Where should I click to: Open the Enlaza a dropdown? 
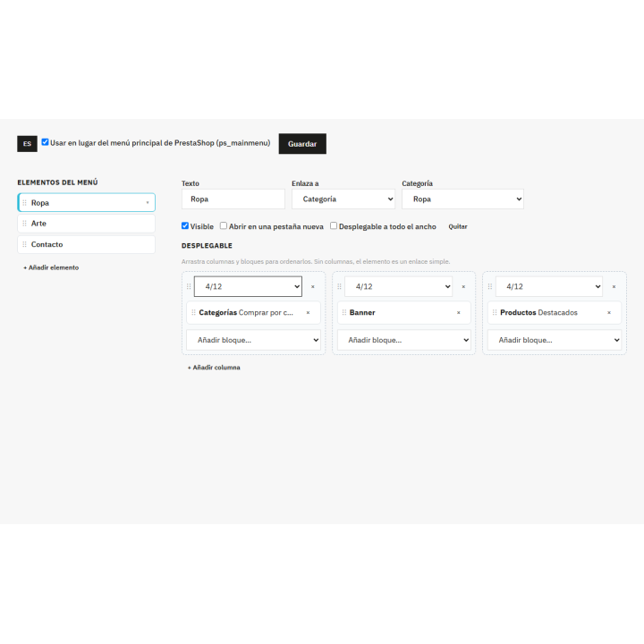tap(343, 199)
